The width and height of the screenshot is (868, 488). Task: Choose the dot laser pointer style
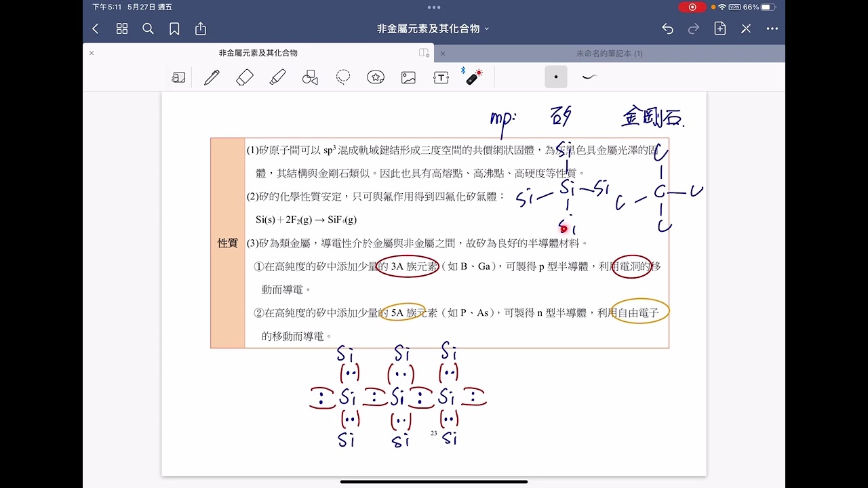pyautogui.click(x=556, y=77)
